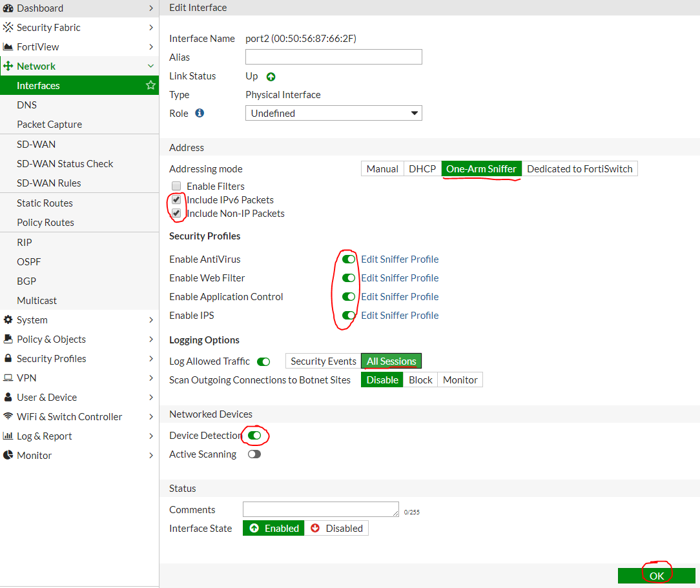Choose Security Events logging
This screenshot has height=588, width=700.
tap(324, 361)
